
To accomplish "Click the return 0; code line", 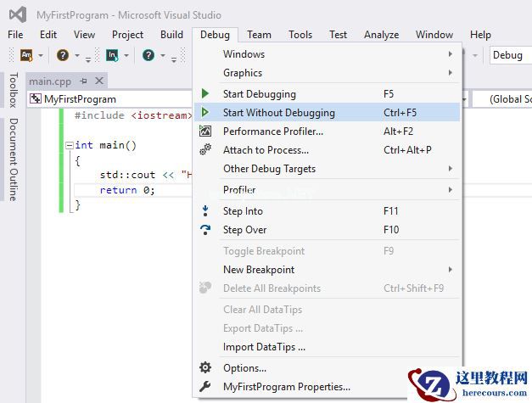I will (x=127, y=190).
